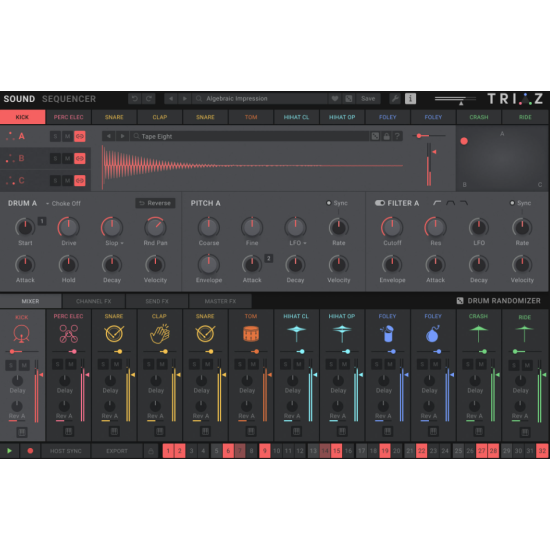Toggle link button on layer A
The width and height of the screenshot is (550, 550).
tap(80, 136)
